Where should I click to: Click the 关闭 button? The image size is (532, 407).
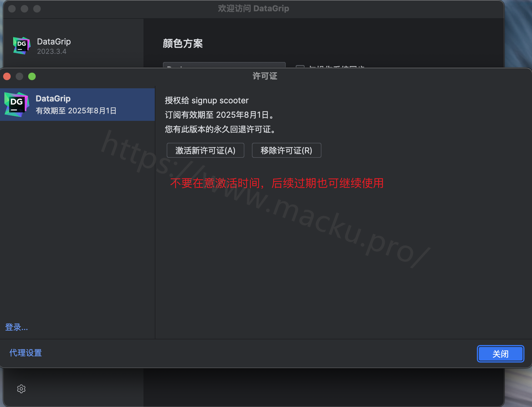click(x=500, y=354)
